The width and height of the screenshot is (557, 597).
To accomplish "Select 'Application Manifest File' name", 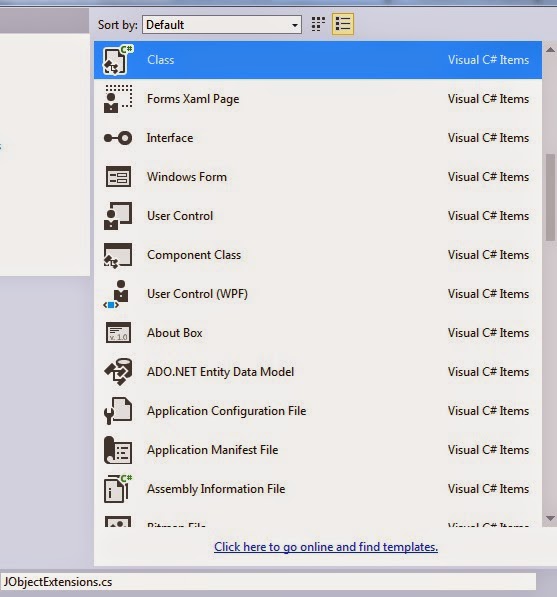I will [212, 450].
